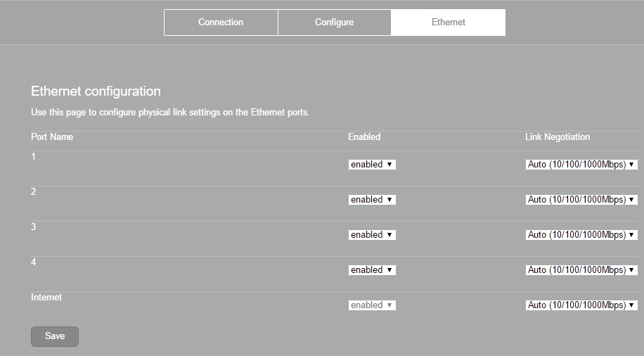The image size is (644, 356).
Task: Click the Enabled column header
Action: point(364,137)
